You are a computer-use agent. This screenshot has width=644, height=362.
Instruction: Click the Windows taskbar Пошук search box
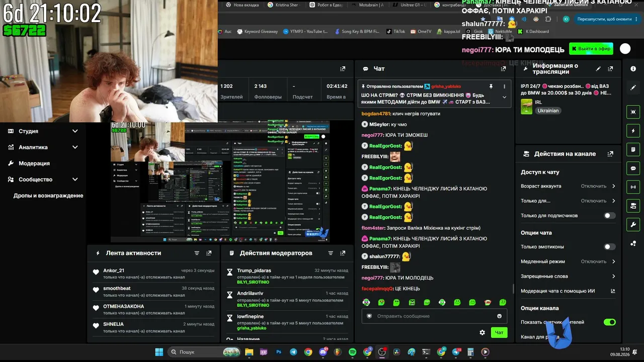coord(203,352)
